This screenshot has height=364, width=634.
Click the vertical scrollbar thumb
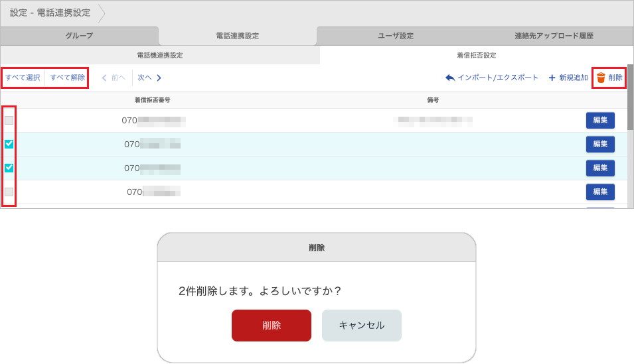[631, 97]
